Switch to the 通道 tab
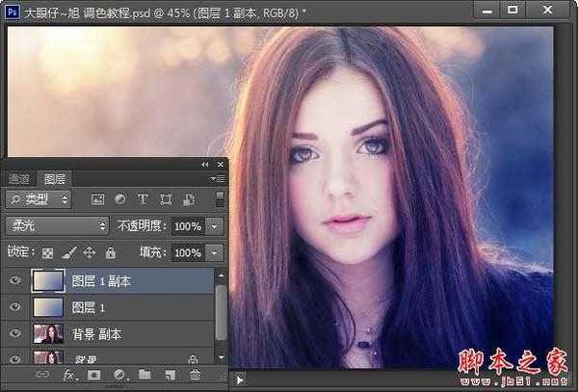Screen dimensions: 578x392 (x=19, y=179)
